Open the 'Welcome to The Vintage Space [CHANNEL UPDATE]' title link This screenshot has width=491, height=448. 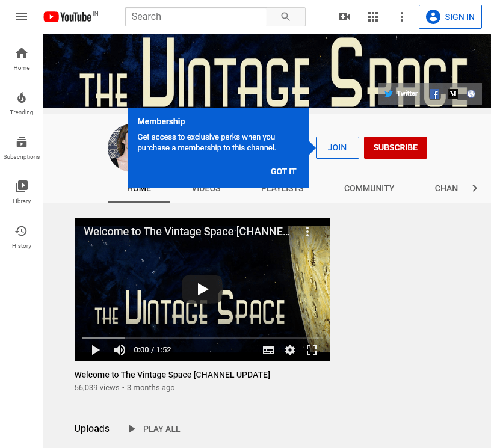click(x=172, y=375)
